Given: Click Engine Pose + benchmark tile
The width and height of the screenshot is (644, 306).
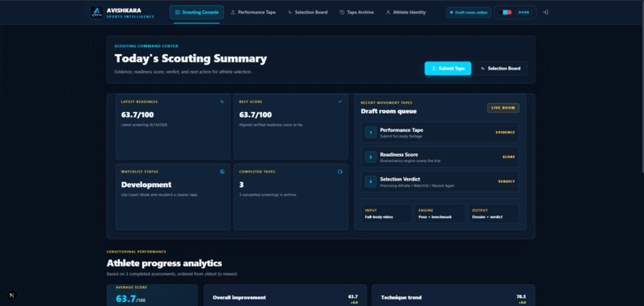Looking at the screenshot, I should pyautogui.click(x=440, y=213).
